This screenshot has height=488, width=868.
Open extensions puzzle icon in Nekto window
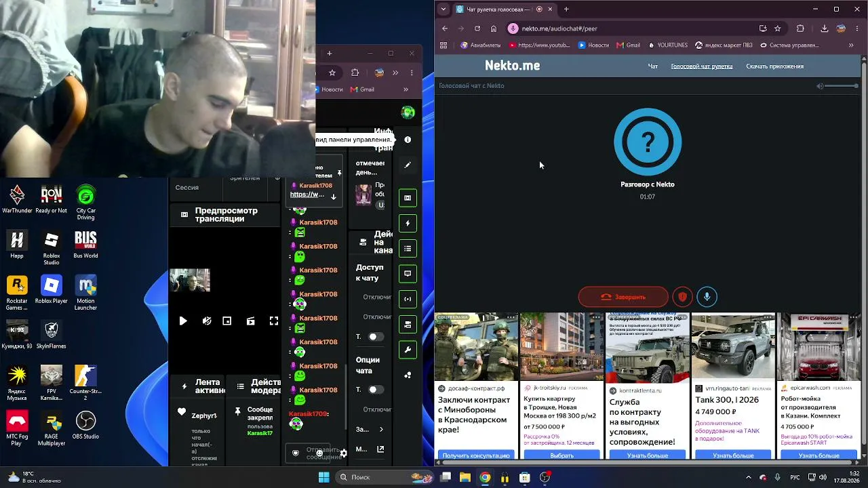pos(800,28)
